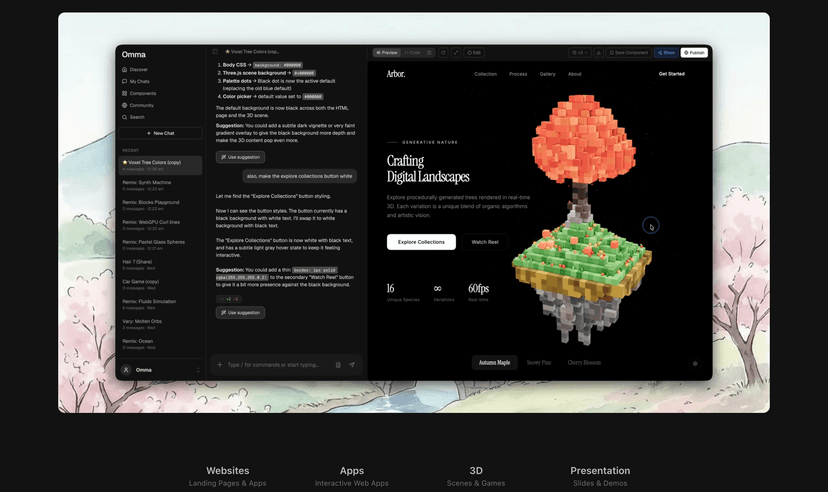Viewport: 828px width, 492px height.
Task: Click Use suggestion below border suggestion
Action: coord(240,313)
